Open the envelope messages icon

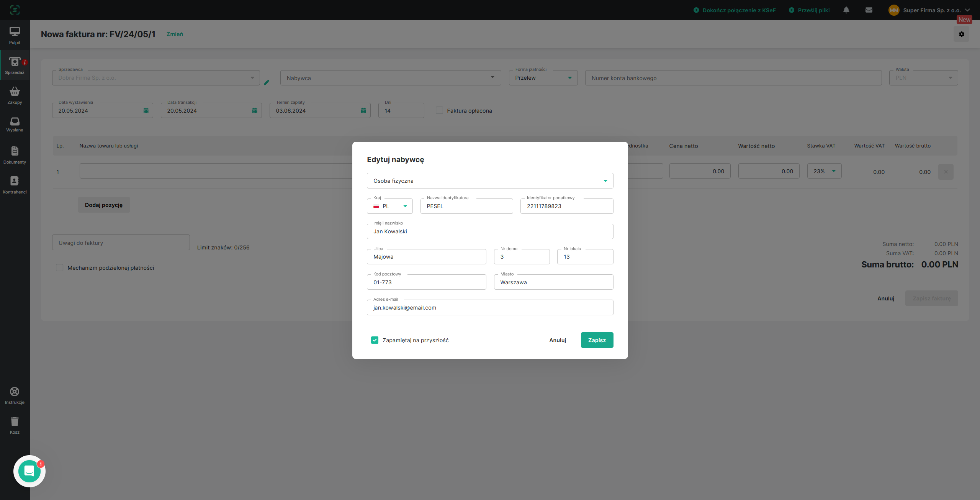pyautogui.click(x=869, y=10)
